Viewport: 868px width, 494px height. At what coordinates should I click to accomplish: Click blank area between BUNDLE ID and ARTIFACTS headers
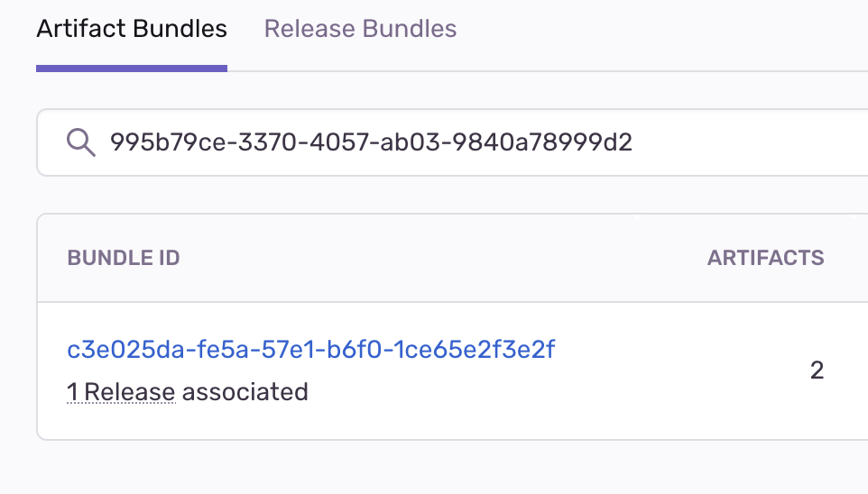coord(443,258)
